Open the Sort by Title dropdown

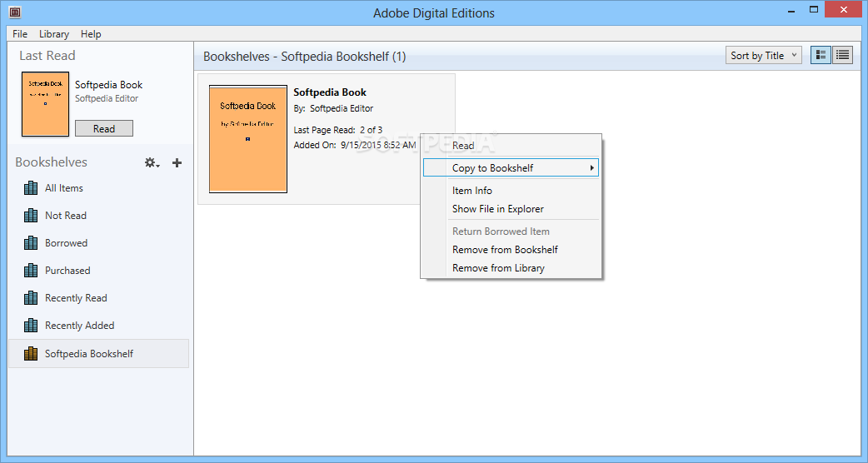pos(763,55)
